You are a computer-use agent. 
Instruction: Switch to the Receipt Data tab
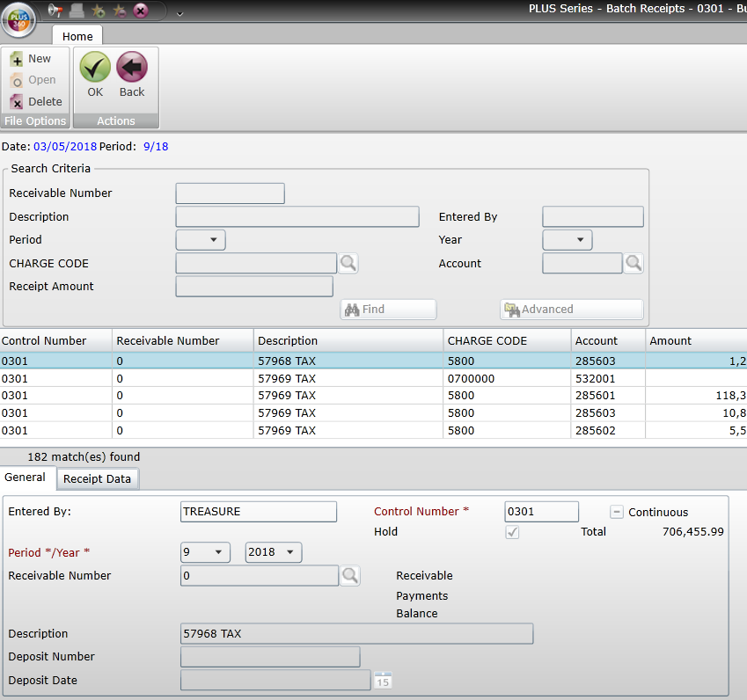97,479
